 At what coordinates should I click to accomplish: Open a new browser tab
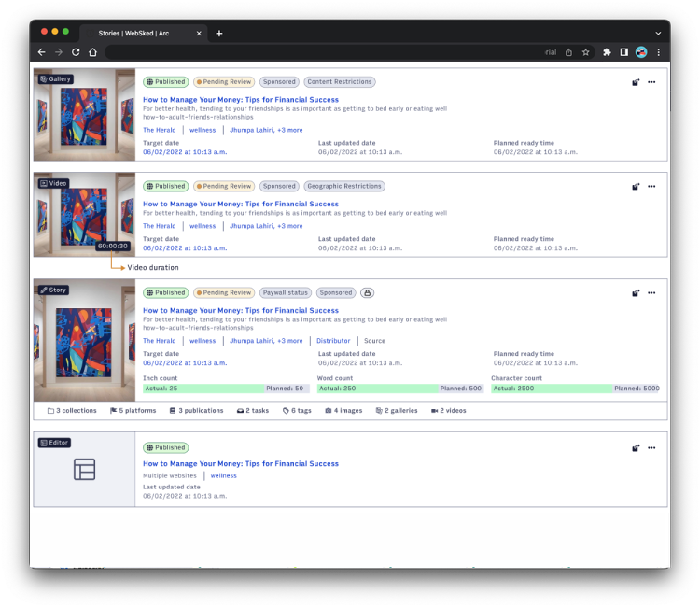pos(219,34)
